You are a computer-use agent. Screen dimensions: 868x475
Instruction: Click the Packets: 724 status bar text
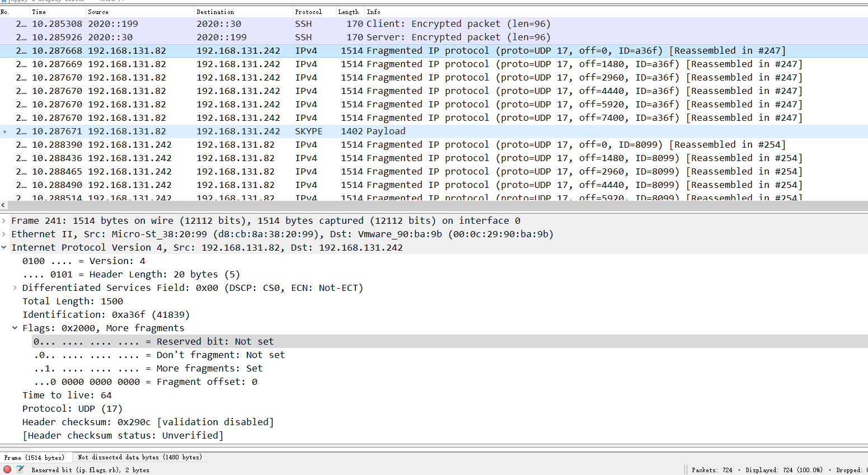[x=712, y=470]
